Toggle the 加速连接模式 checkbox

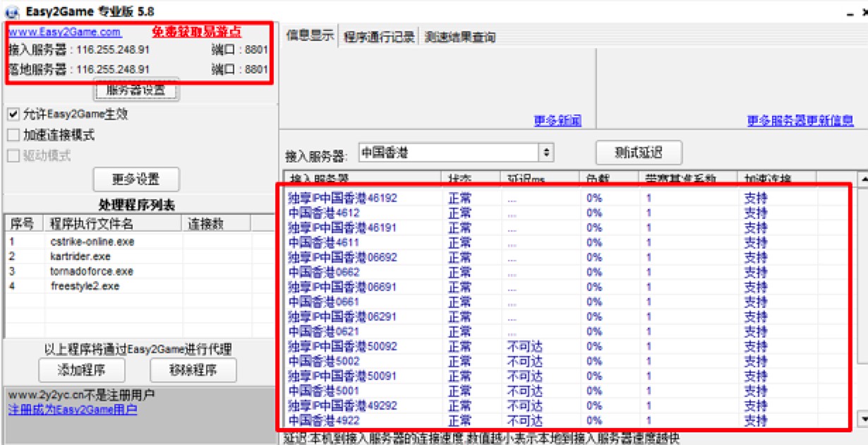[13, 135]
